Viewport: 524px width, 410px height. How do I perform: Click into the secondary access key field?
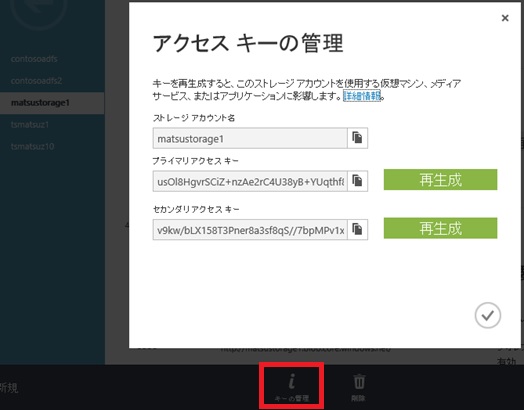[250, 230]
